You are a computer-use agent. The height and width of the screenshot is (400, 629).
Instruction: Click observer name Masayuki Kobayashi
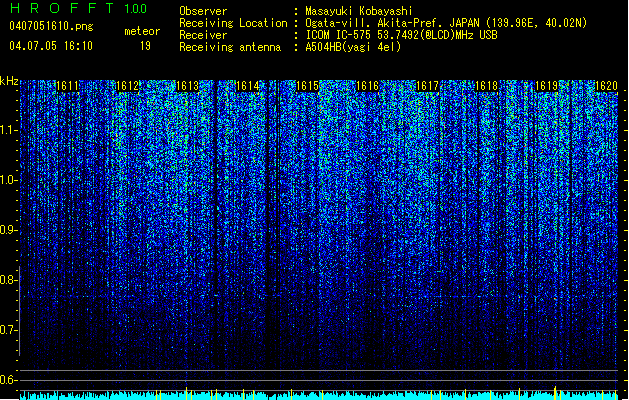359,11
